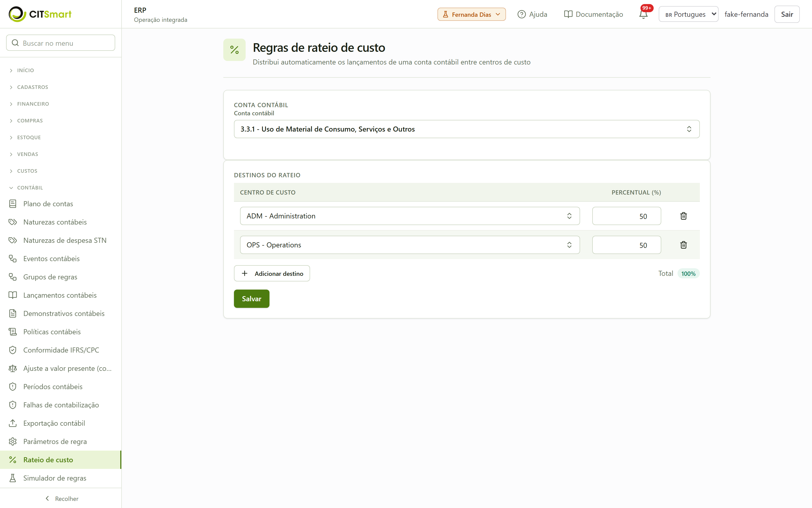Click the search magnifier icon in menu
The height and width of the screenshot is (508, 812).
click(x=15, y=43)
